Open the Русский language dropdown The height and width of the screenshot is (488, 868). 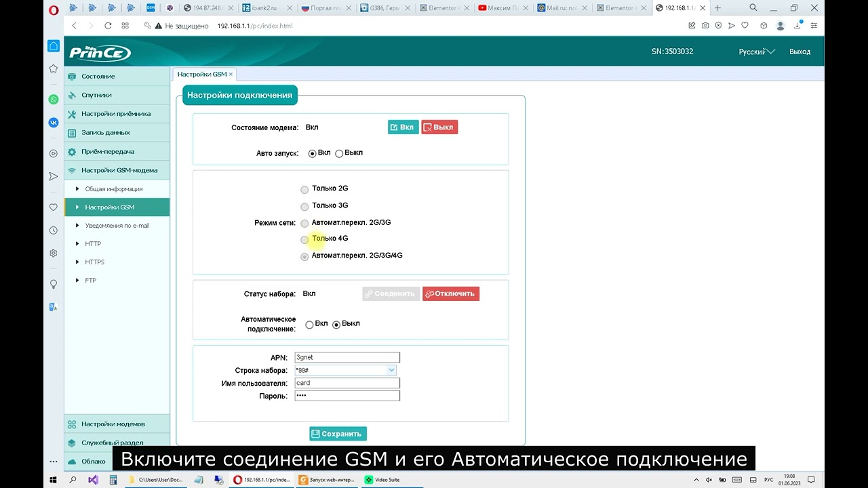(757, 52)
